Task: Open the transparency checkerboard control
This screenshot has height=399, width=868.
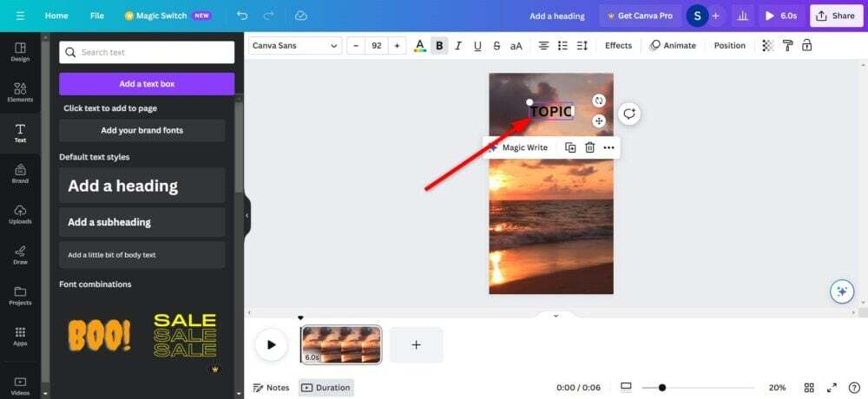Action: [x=768, y=45]
